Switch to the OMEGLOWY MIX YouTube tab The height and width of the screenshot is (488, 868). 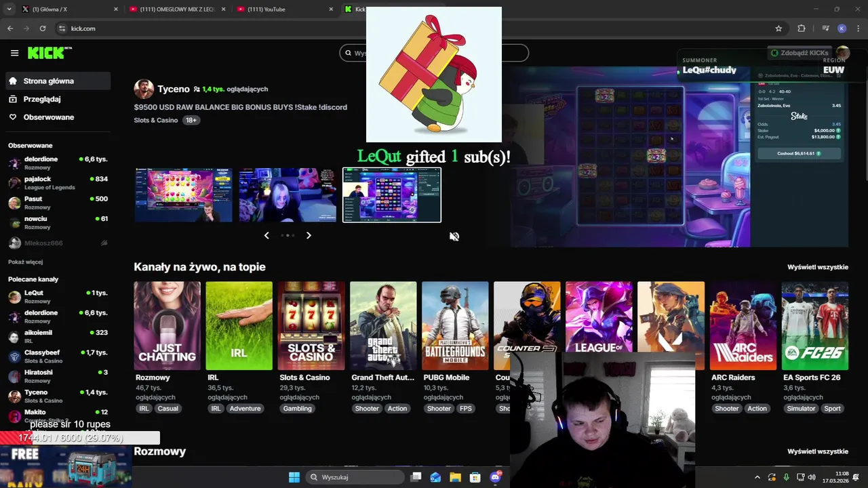pyautogui.click(x=176, y=9)
